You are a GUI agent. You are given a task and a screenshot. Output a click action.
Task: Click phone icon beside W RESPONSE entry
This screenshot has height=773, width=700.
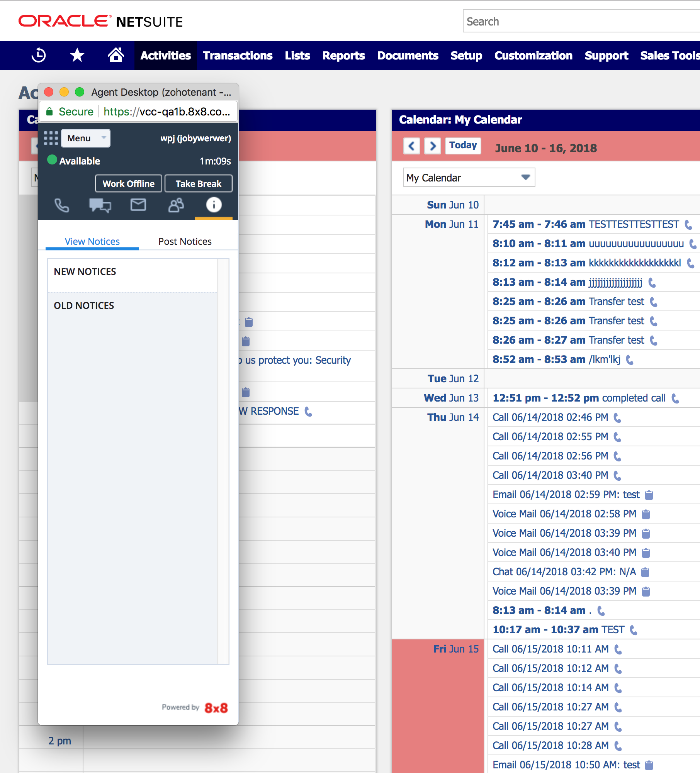click(308, 412)
